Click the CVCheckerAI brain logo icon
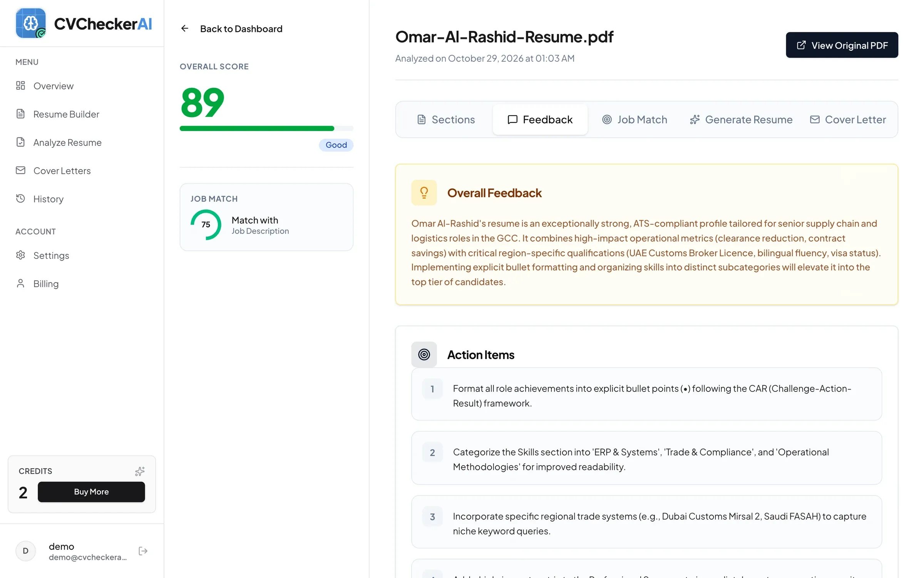 pyautogui.click(x=31, y=23)
